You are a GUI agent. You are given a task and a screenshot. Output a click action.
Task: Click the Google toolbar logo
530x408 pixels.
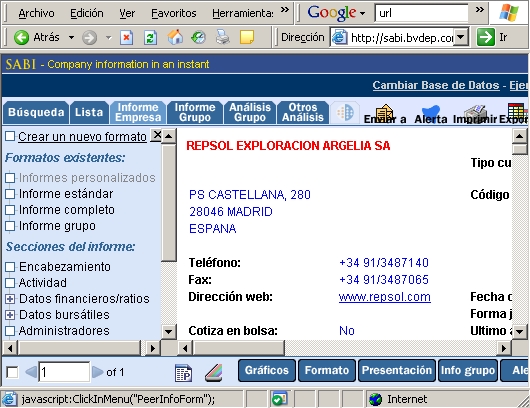[x=331, y=13]
